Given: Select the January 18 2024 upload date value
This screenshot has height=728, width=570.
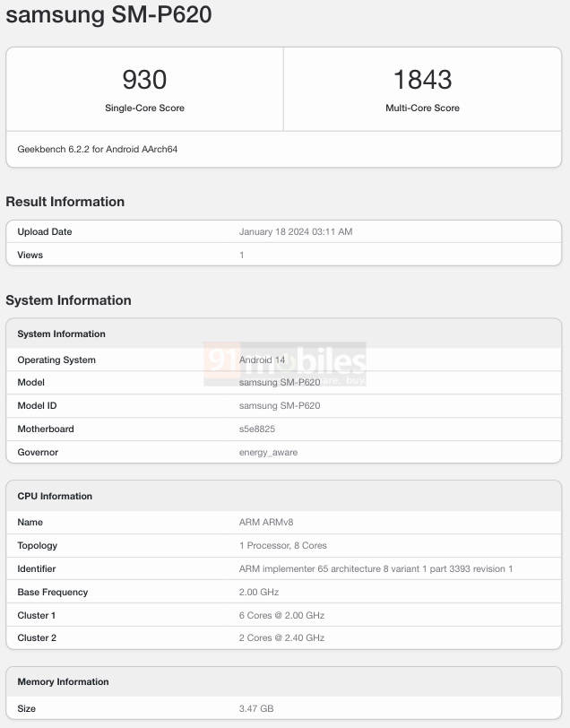Looking at the screenshot, I should 296,231.
